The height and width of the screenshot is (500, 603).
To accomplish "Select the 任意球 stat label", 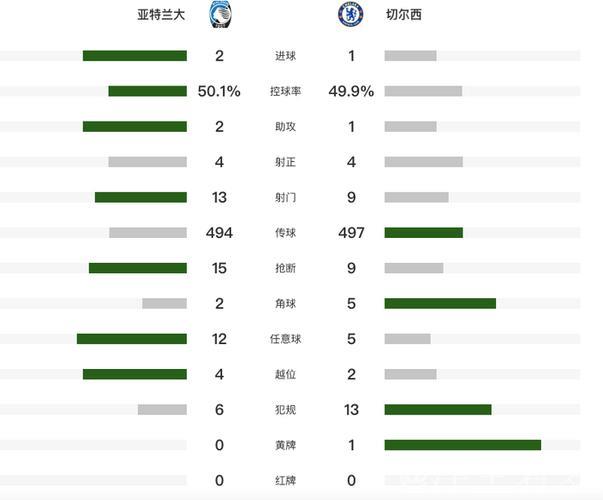I will (x=285, y=339).
